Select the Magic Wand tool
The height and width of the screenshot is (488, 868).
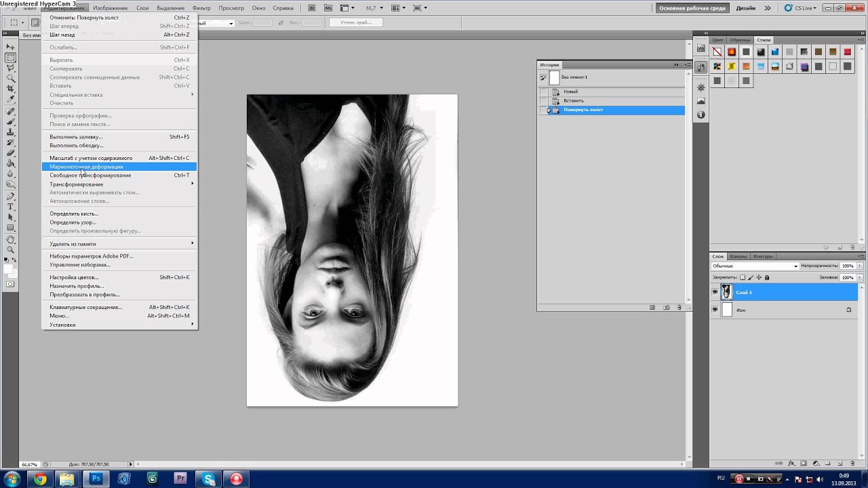[10, 79]
